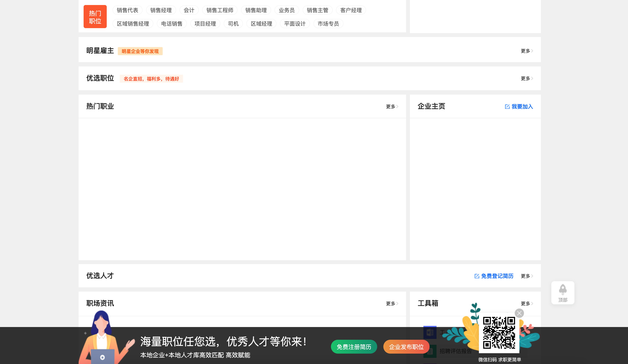The width and height of the screenshot is (628, 364).
Task: Open the 招聘评估报告 tool item
Action: point(456,351)
